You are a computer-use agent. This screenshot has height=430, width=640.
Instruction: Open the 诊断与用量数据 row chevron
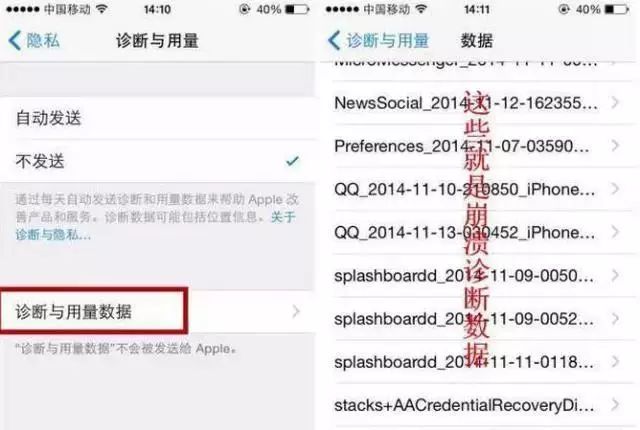click(296, 312)
